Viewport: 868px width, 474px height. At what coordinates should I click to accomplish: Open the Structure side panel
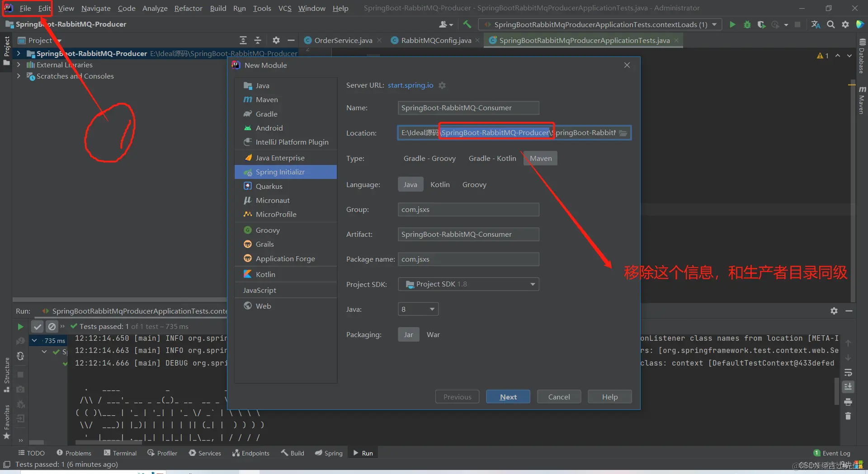pyautogui.click(x=7, y=375)
